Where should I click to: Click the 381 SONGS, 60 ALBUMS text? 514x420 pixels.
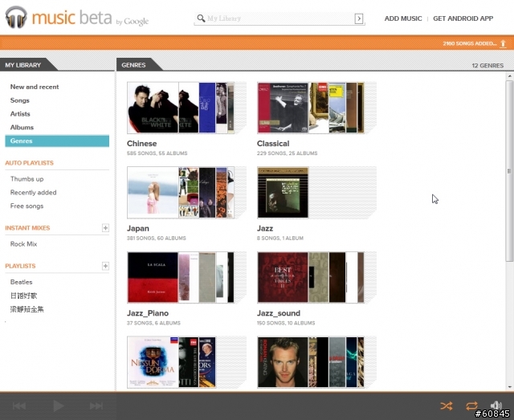click(157, 238)
